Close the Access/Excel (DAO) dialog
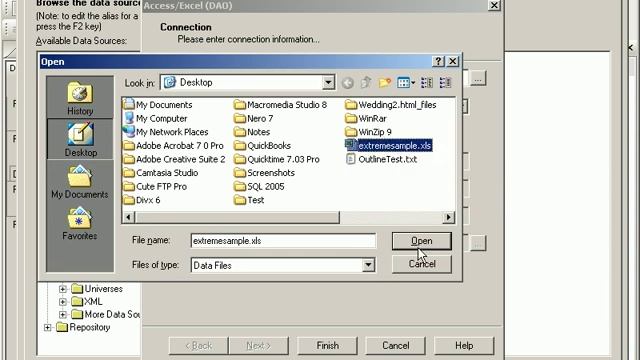This screenshot has height=360, width=640. [x=494, y=5]
